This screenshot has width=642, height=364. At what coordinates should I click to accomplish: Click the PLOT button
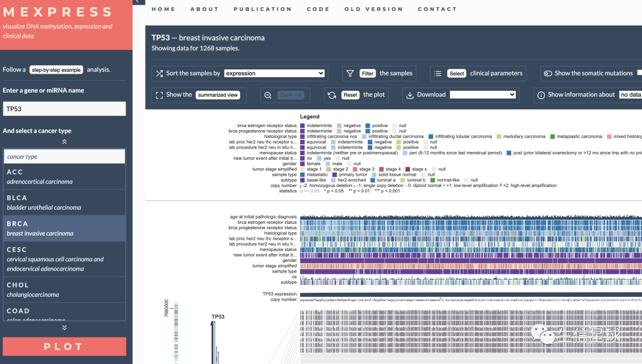[64, 346]
